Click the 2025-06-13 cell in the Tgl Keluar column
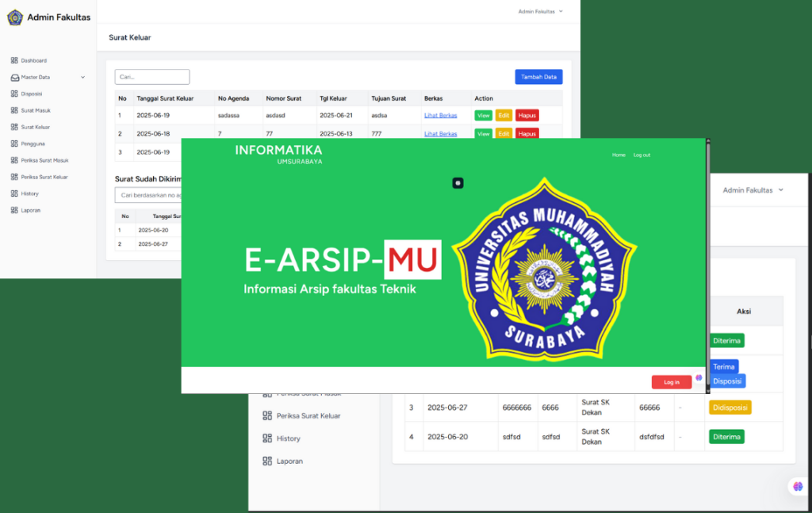 (x=336, y=133)
